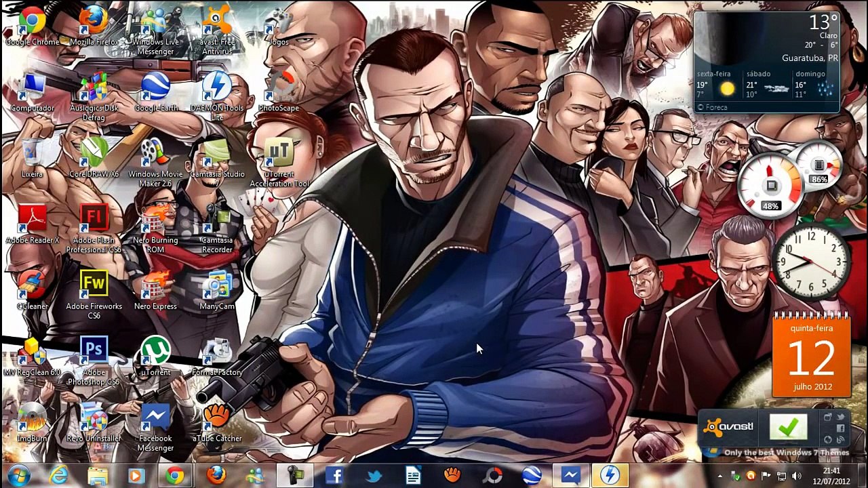868x488 pixels.
Task: Select the Camtasia Studio desktop icon
Action: click(217, 159)
